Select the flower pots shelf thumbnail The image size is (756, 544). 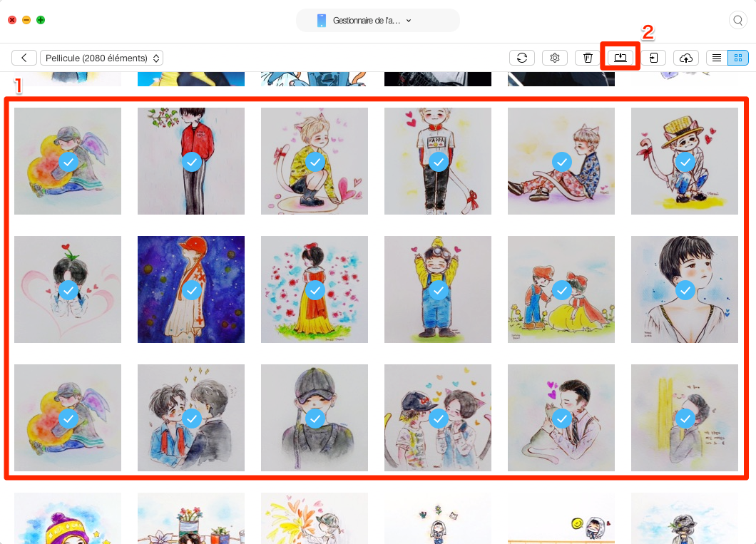191,518
